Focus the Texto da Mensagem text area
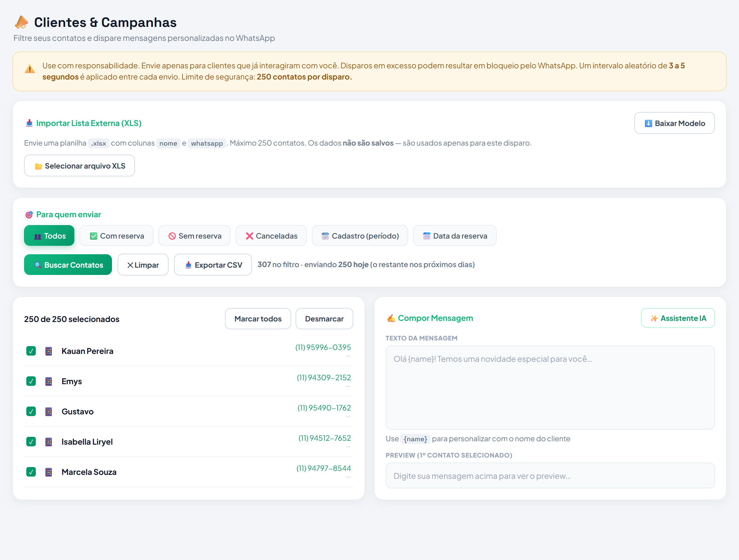Screen dimensions: 739x560 pyautogui.click(x=550, y=388)
